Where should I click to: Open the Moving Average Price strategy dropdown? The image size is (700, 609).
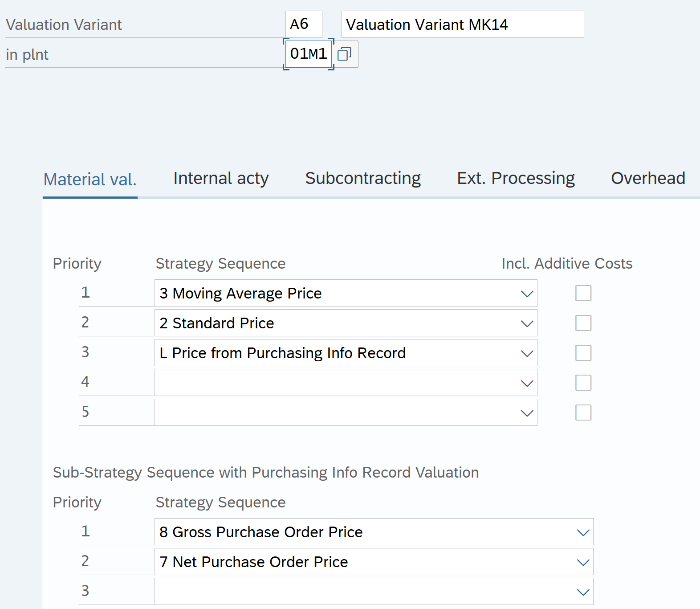pyautogui.click(x=527, y=294)
